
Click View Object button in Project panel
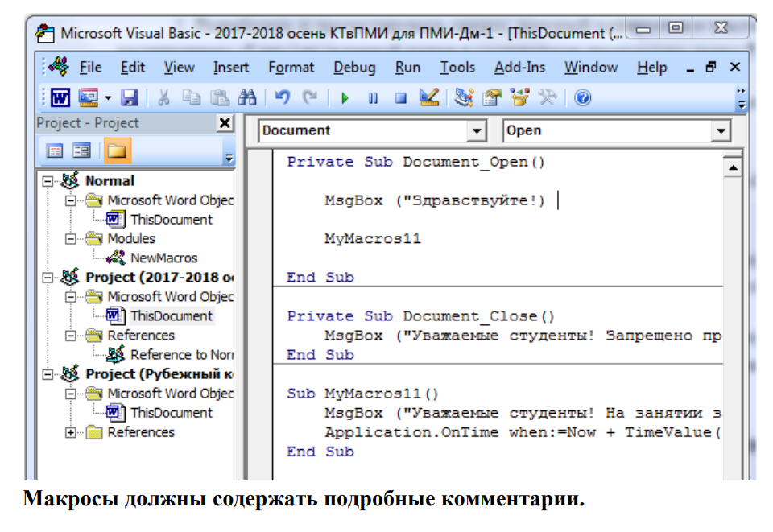coord(81,151)
